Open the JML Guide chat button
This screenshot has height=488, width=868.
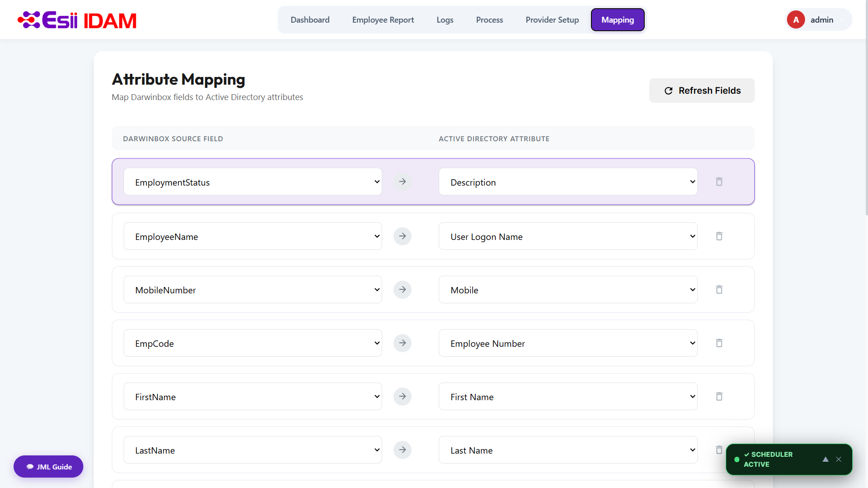[x=48, y=467]
